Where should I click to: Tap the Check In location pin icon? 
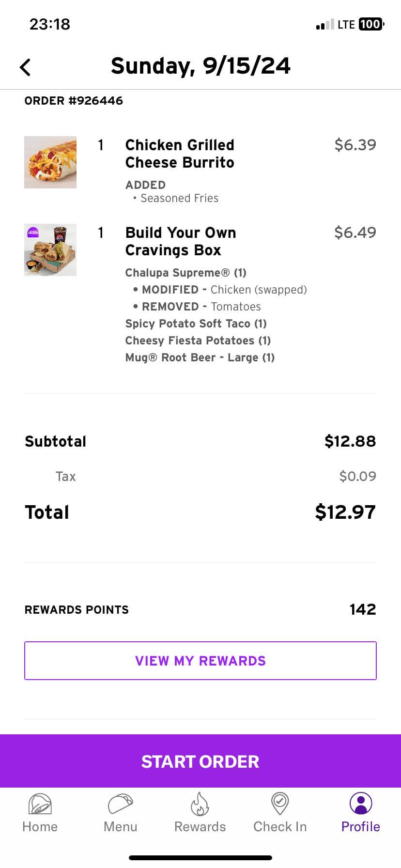click(280, 804)
